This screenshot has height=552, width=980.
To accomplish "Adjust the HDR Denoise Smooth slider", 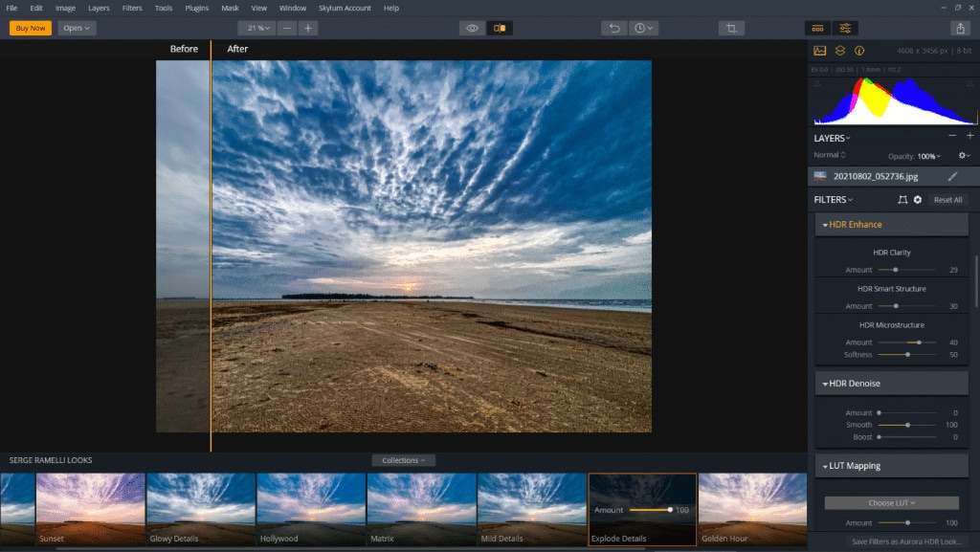I will pos(907,425).
